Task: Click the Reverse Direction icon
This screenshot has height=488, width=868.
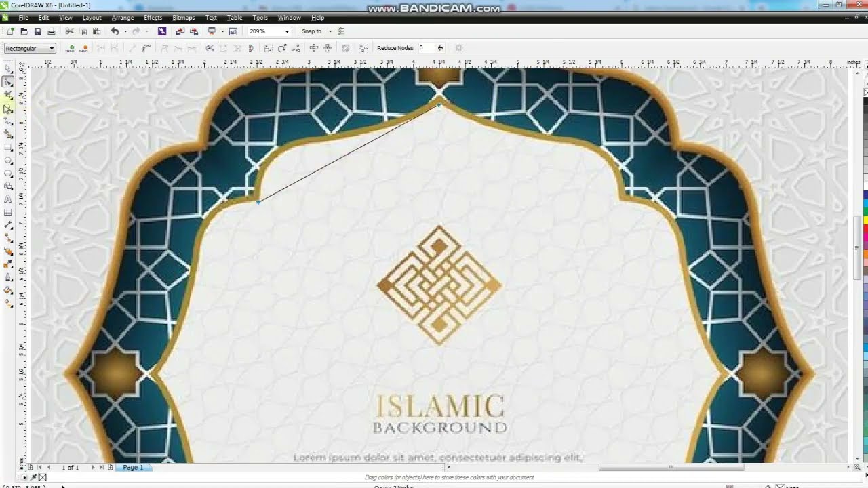Action: (x=210, y=48)
